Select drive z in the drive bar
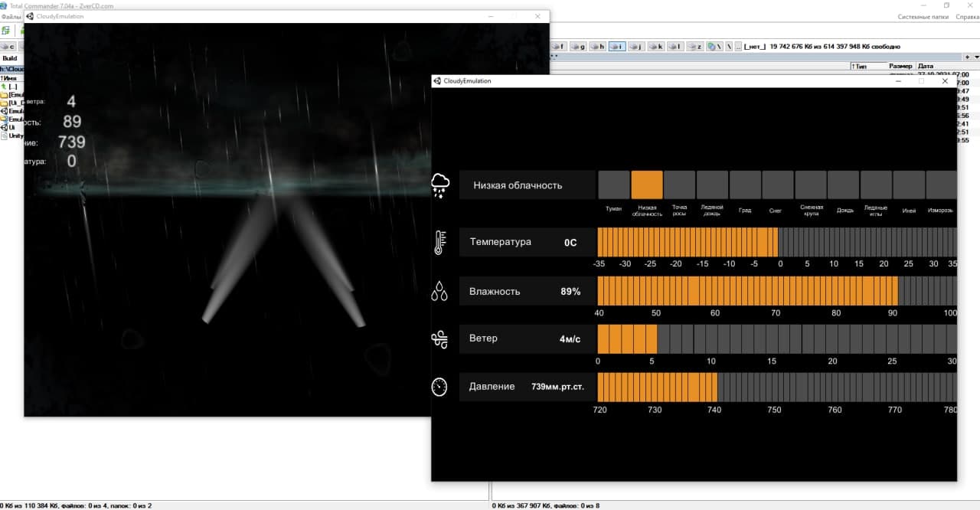 coord(694,47)
